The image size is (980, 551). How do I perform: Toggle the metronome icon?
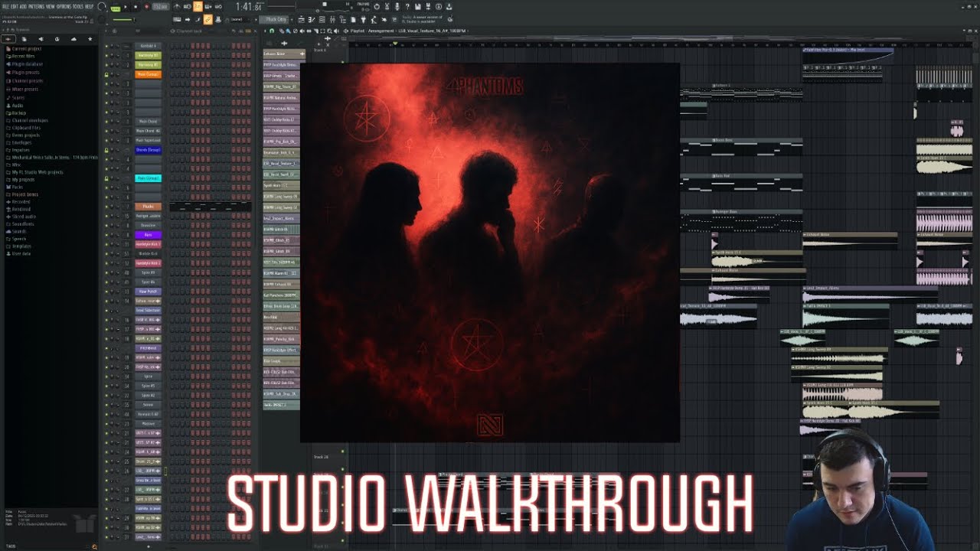click(x=177, y=7)
